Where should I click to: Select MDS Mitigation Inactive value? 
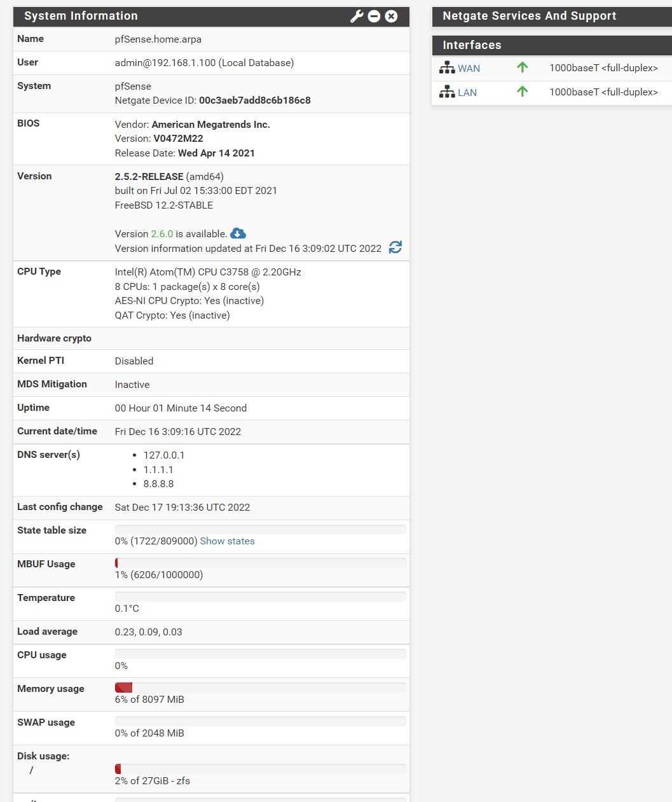(x=132, y=385)
